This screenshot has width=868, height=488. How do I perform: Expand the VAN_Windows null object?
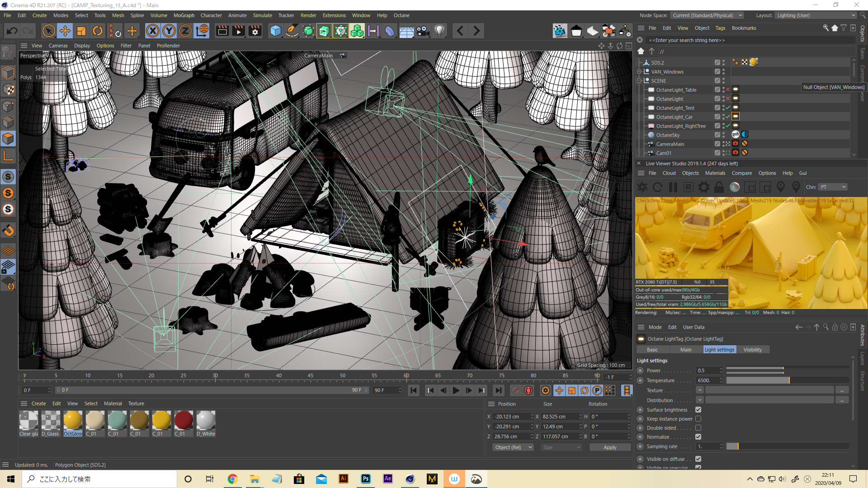[639, 72]
